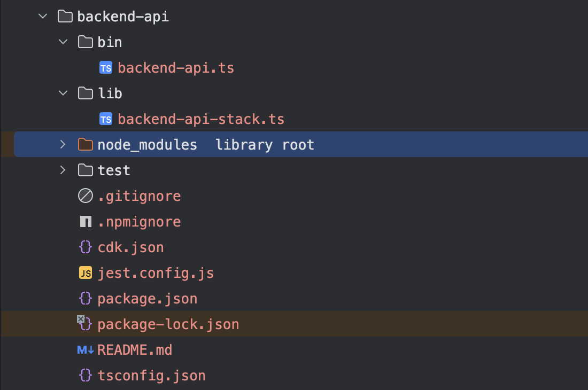Expand the test folder
This screenshot has height=390, width=588.
(63, 170)
